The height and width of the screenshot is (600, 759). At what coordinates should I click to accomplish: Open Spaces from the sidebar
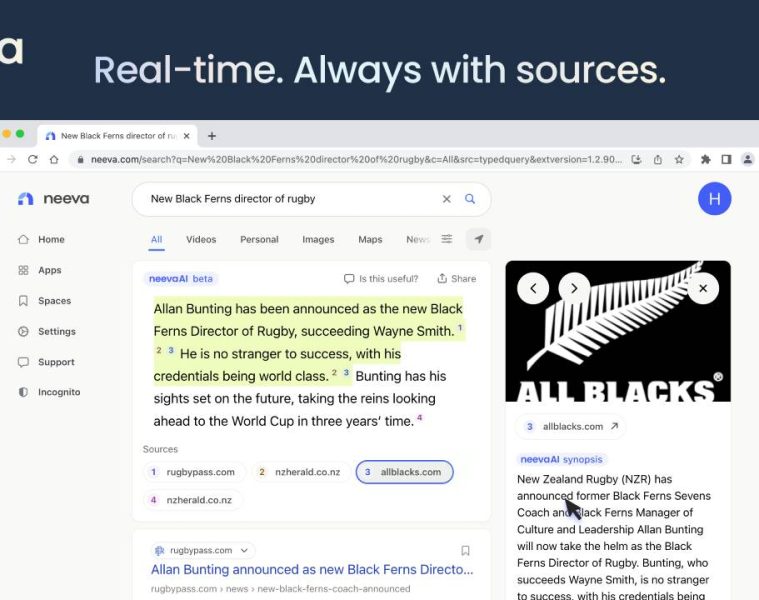[45, 301]
